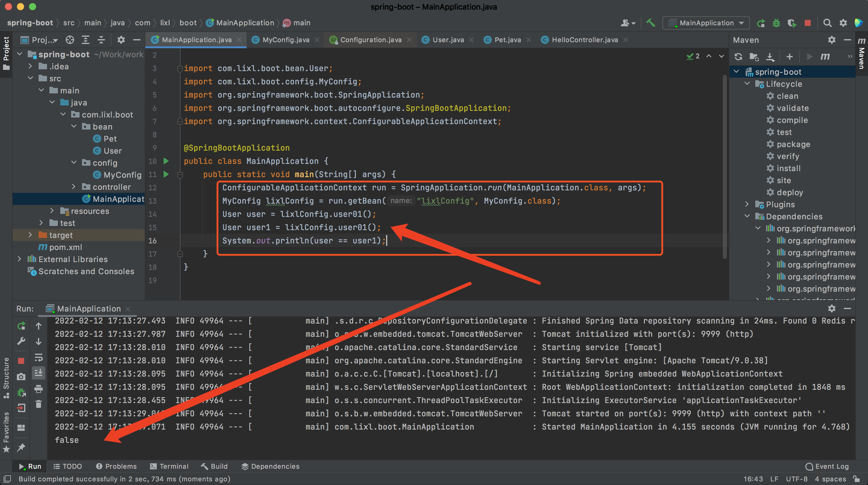The height and width of the screenshot is (485, 868).
Task: Switch to the MyConfig.java tab
Action: (286, 39)
